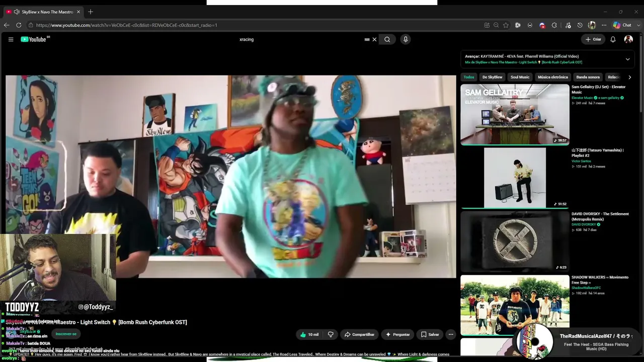The height and width of the screenshot is (362, 644).
Task: Run the search with the magnifier button
Action: pyautogui.click(x=387, y=39)
